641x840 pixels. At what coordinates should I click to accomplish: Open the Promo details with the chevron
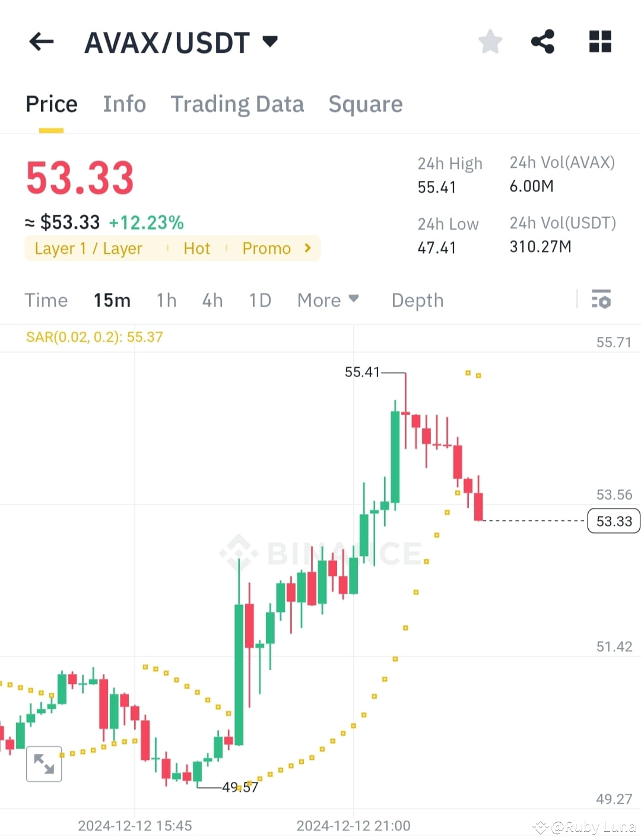tap(308, 248)
